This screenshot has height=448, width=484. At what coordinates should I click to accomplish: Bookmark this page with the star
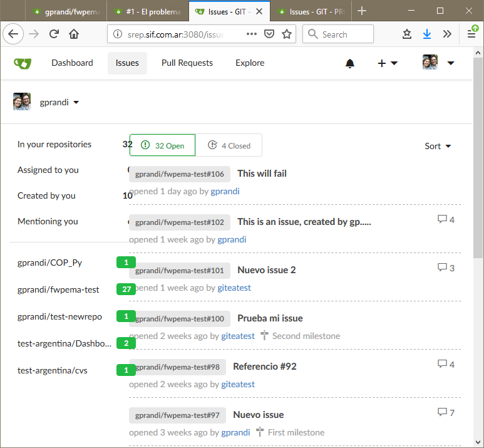[287, 34]
